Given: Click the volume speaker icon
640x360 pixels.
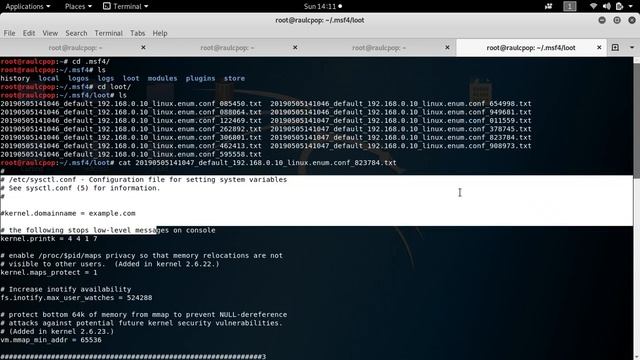Looking at the screenshot, I should tap(607, 6).
